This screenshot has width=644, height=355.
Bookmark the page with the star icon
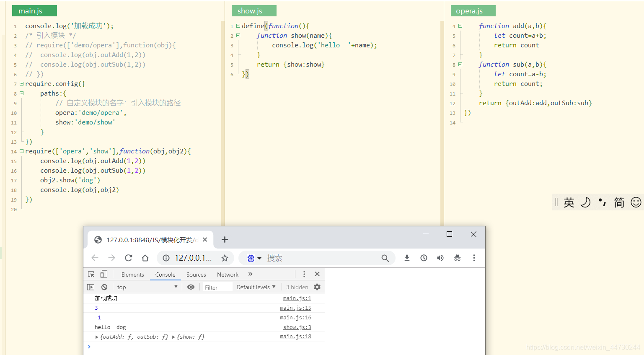pos(225,258)
